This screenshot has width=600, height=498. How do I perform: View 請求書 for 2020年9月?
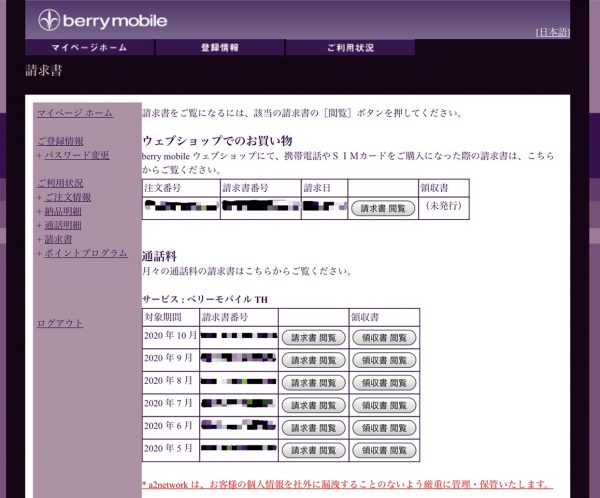click(x=314, y=360)
